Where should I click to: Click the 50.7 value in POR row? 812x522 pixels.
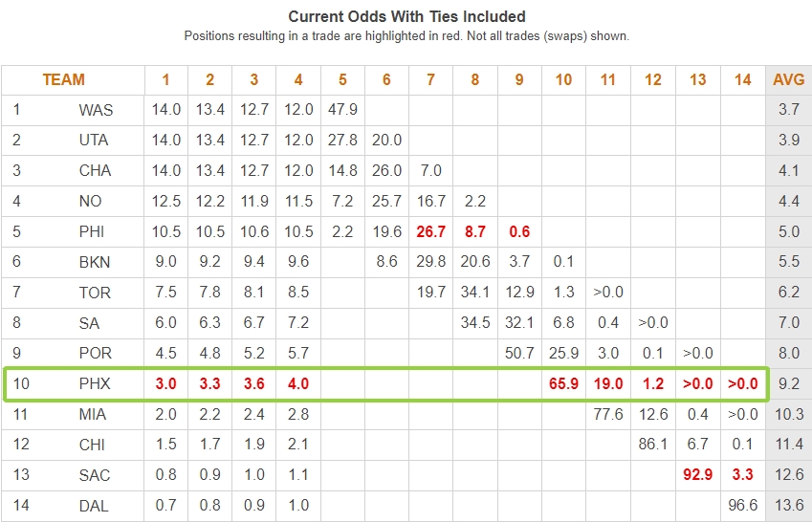[x=519, y=354]
